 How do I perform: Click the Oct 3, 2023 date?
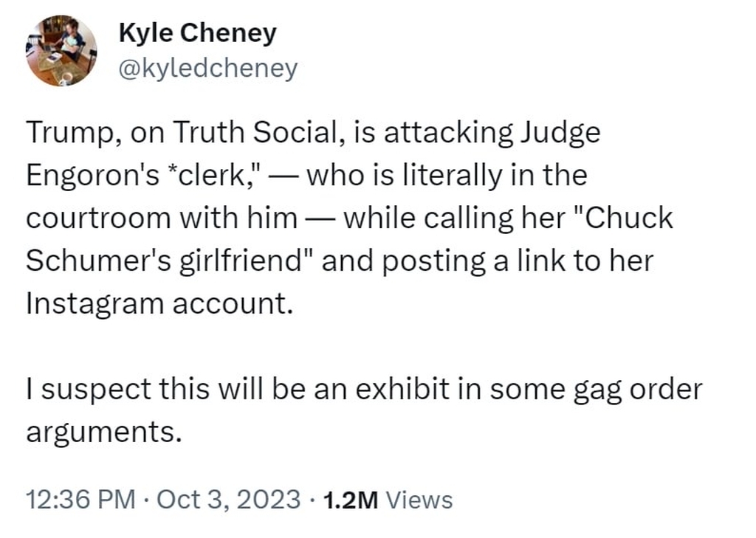coord(229,500)
